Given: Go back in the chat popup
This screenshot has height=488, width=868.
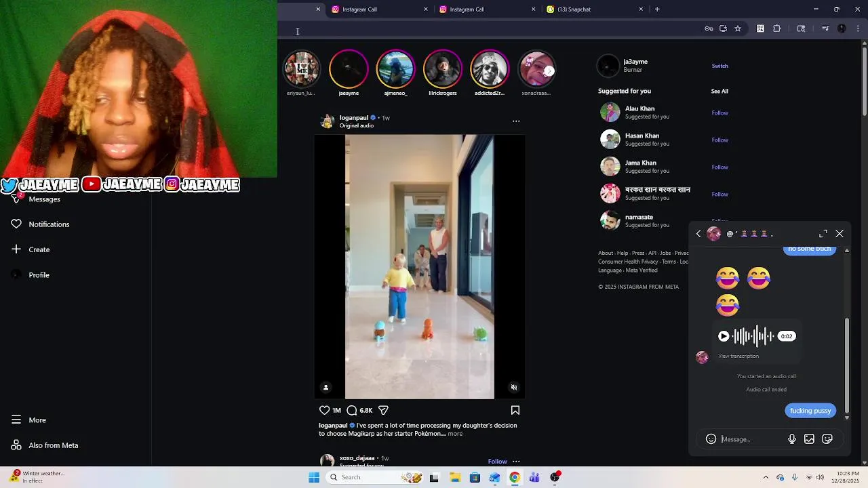Looking at the screenshot, I should coord(698,234).
